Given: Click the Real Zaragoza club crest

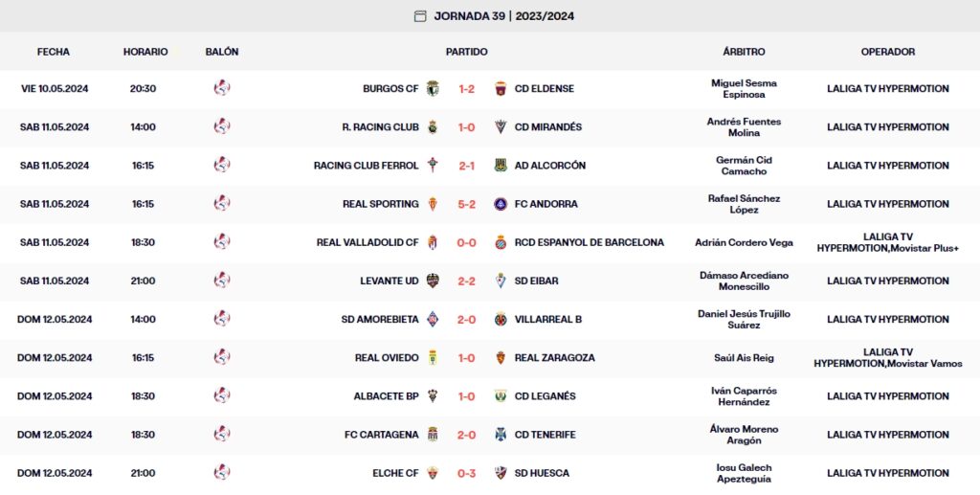Looking at the screenshot, I should tap(500, 357).
